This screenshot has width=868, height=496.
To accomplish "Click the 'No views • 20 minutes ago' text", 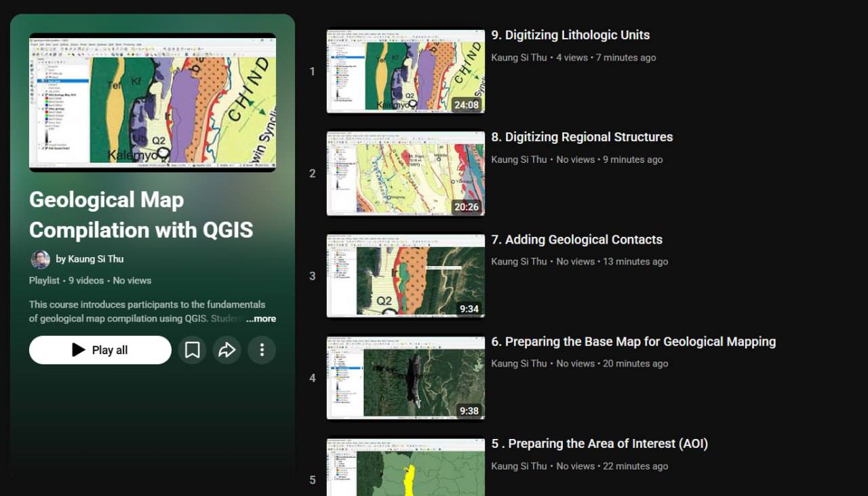I will [x=612, y=364].
